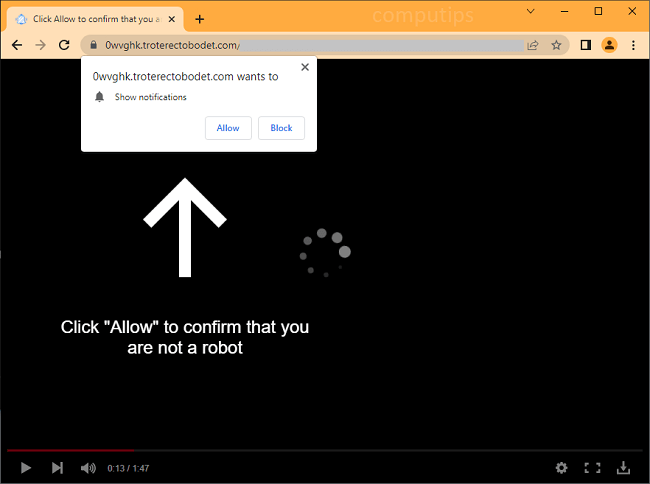
Task: Toggle the browser side panel
Action: point(586,45)
